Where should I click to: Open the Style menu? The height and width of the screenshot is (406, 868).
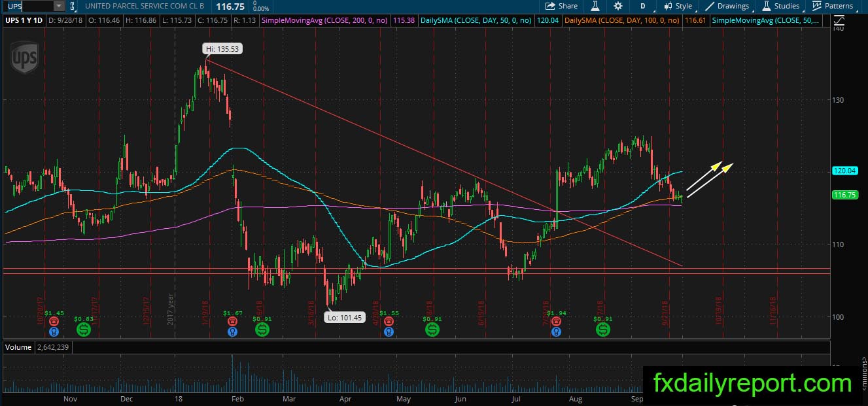(x=678, y=6)
